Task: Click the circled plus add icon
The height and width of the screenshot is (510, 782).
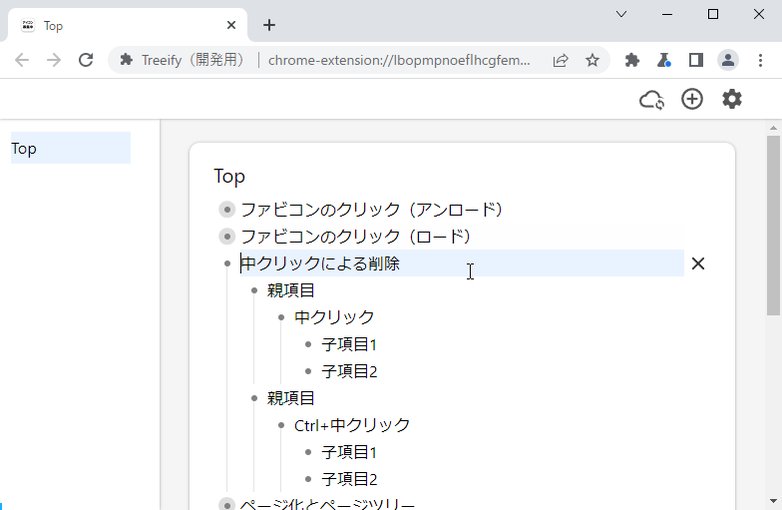Action: click(x=692, y=99)
